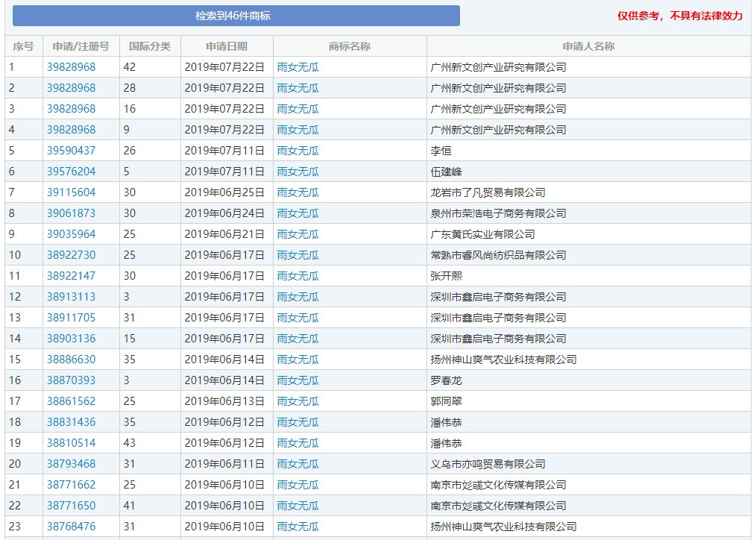Open application number 38922730
Image resolution: width=756 pixels, height=540 pixels.
(72, 255)
